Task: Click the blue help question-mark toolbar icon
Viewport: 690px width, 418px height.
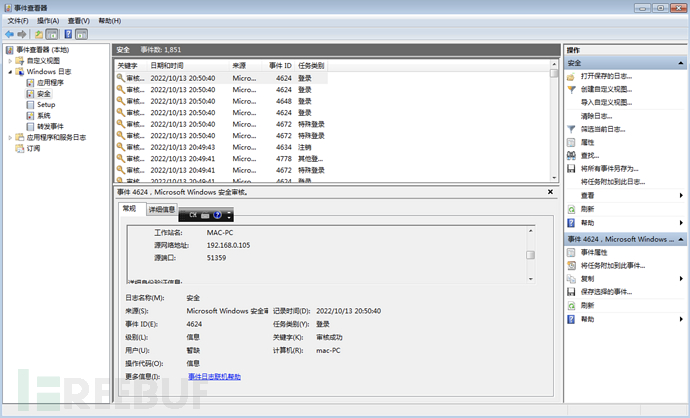Action: tap(68, 34)
